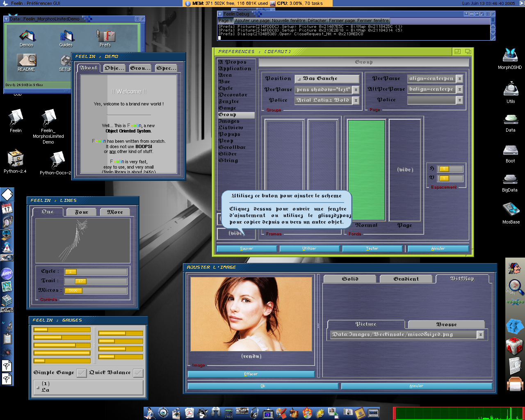Launch the TV icon in bottom dock
Screen dimensions: 525x420
(x=268, y=413)
